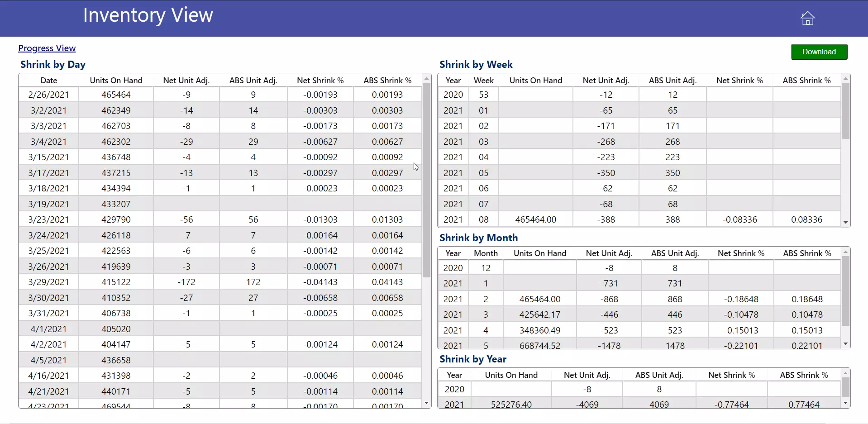
Task: Click net unit adjustment -56 cell
Action: point(186,219)
